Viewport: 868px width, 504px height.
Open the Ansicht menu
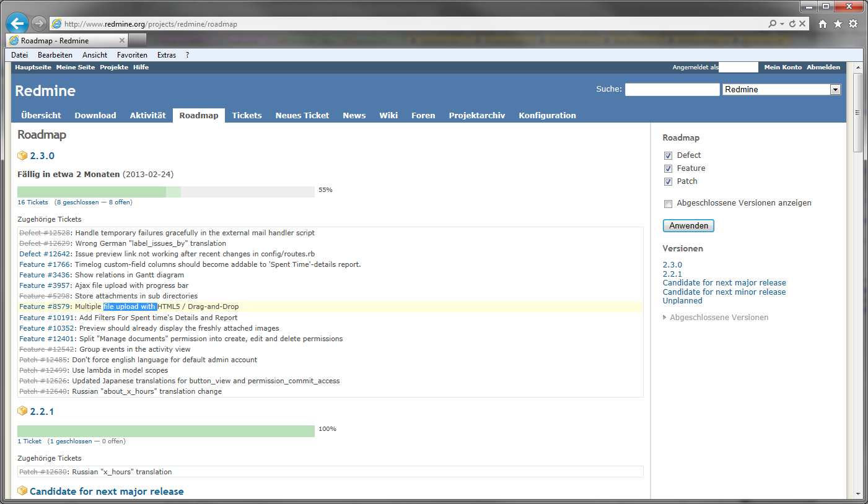(95, 55)
